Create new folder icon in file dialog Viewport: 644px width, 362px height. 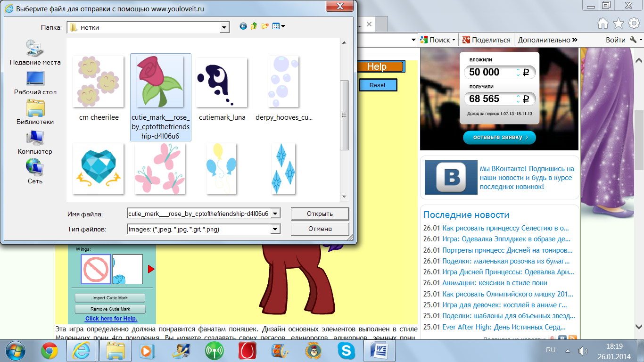(x=265, y=26)
